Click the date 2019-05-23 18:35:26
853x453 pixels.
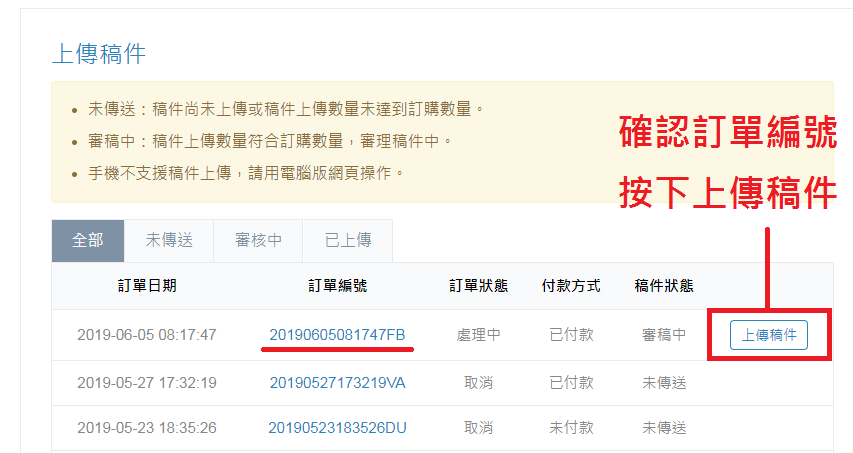point(147,428)
